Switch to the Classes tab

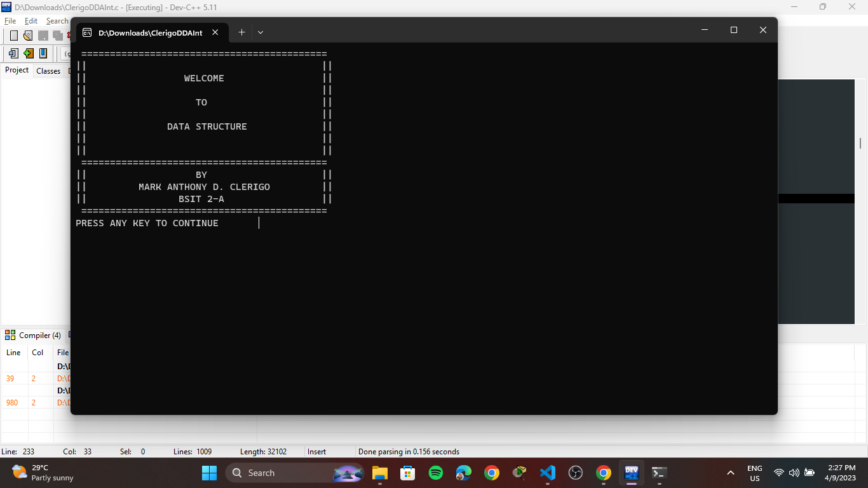pyautogui.click(x=48, y=71)
